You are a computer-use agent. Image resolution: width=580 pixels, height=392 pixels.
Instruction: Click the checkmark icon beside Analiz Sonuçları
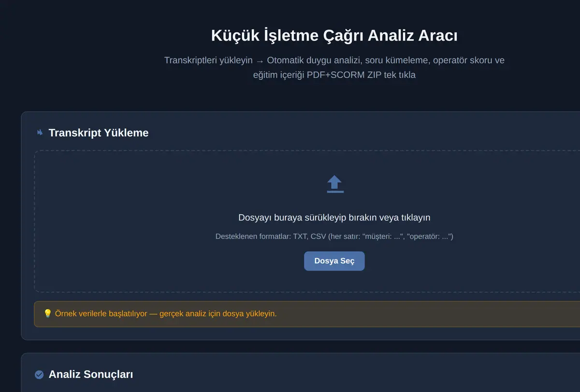(x=39, y=375)
